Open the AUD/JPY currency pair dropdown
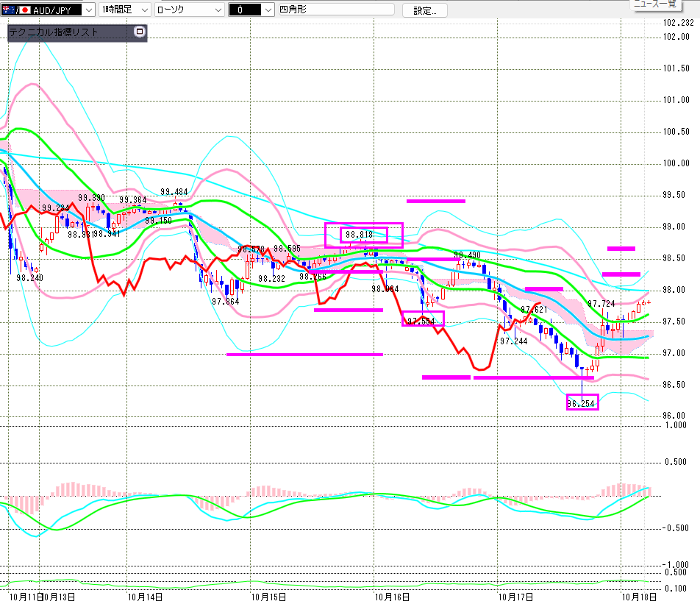The image size is (700, 604). (x=87, y=10)
